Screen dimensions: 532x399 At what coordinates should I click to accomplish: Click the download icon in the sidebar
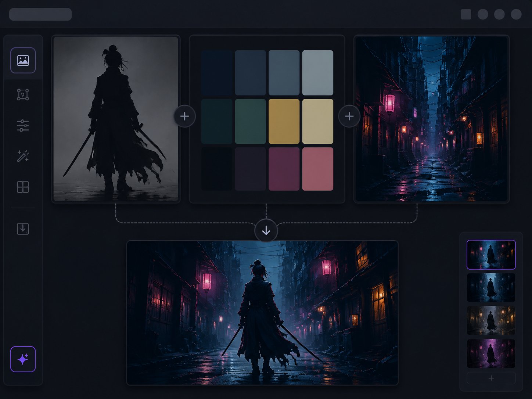[23, 229]
